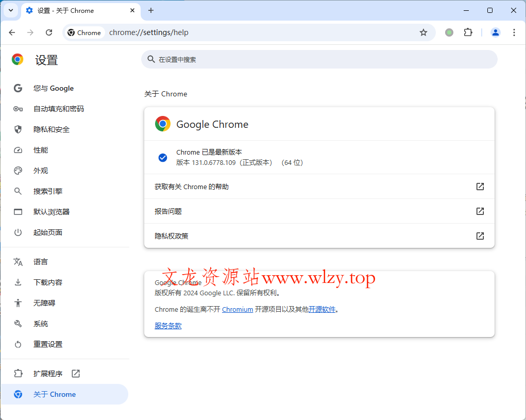This screenshot has height=420, width=526.
Task: Select the 搜索引擎 magnifier icon in sidebar
Action: point(18,191)
